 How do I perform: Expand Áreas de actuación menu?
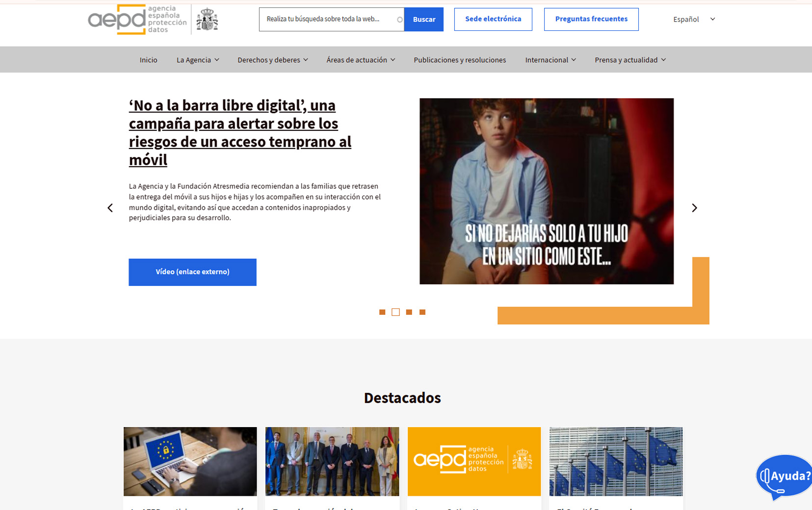click(x=361, y=60)
